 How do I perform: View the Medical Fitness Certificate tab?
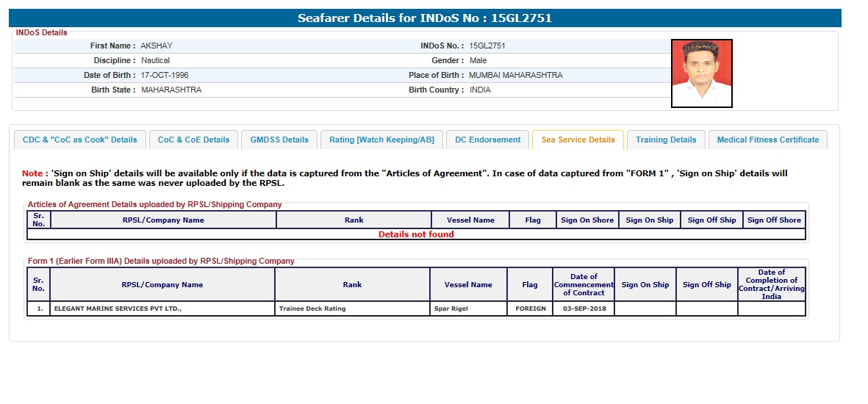pyautogui.click(x=767, y=140)
